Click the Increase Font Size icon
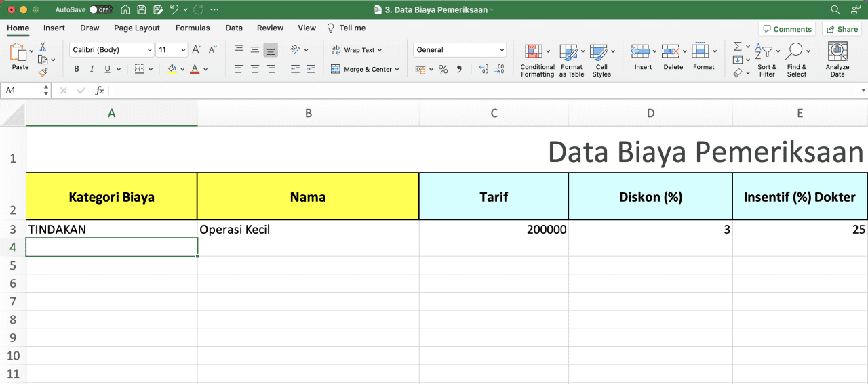Screen dimensions: 868x384 click(x=196, y=49)
